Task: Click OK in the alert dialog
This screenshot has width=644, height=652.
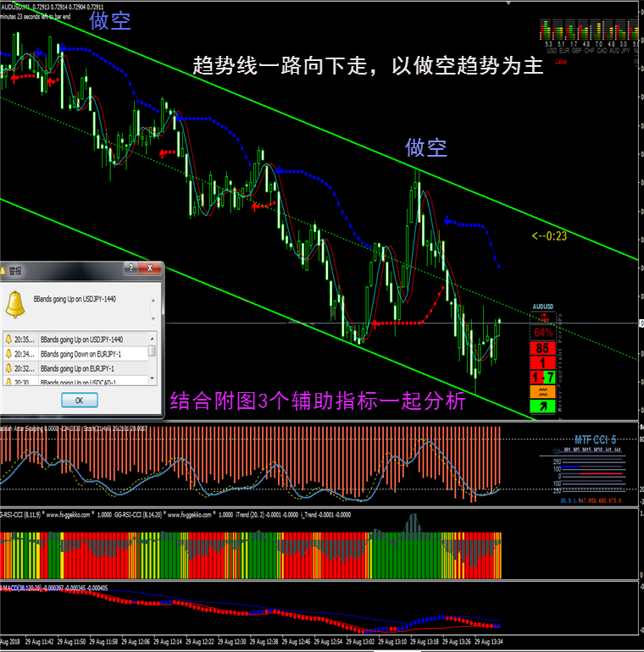Action: pos(80,401)
